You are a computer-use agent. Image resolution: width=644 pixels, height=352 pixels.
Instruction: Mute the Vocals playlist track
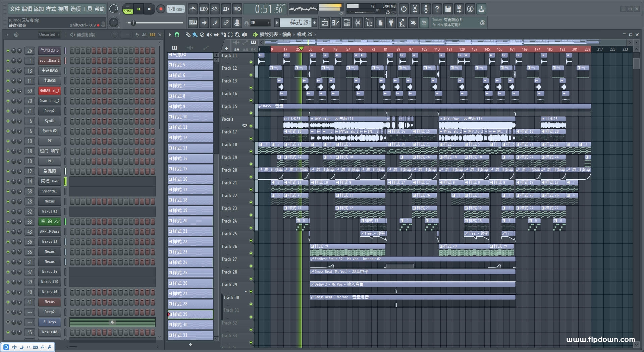coord(251,126)
